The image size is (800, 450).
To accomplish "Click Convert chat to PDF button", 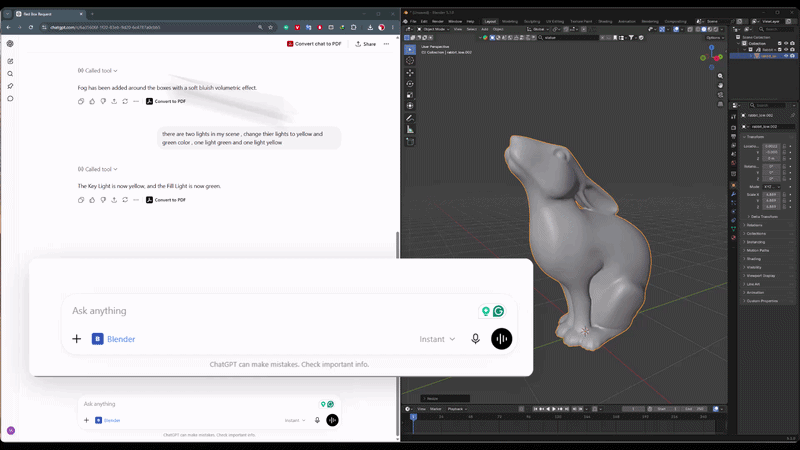I will (314, 44).
